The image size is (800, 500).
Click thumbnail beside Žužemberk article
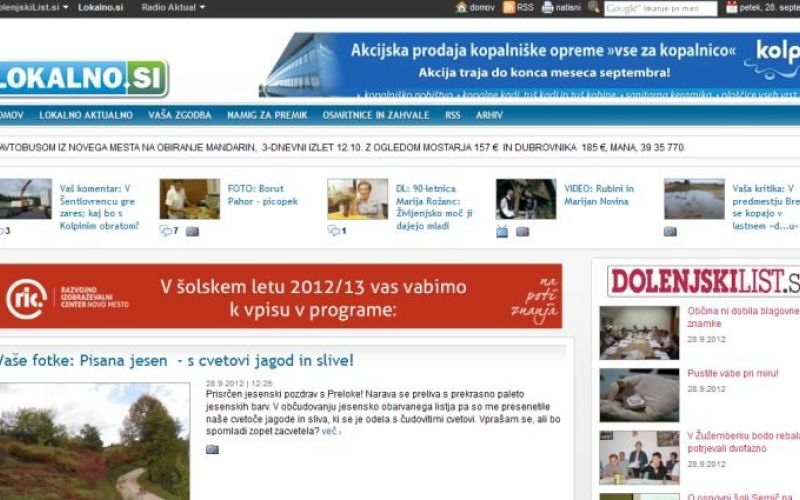point(639,458)
